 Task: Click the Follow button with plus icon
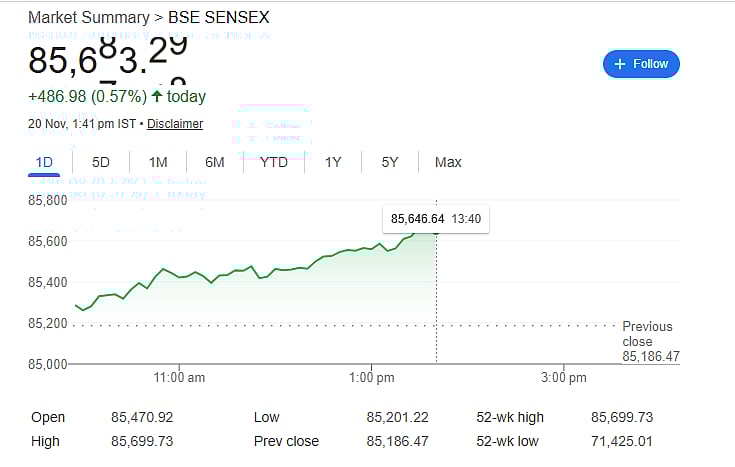(x=641, y=64)
